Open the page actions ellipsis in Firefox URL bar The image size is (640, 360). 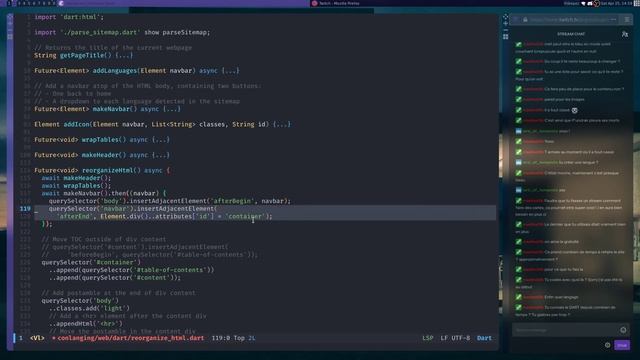(613, 19)
